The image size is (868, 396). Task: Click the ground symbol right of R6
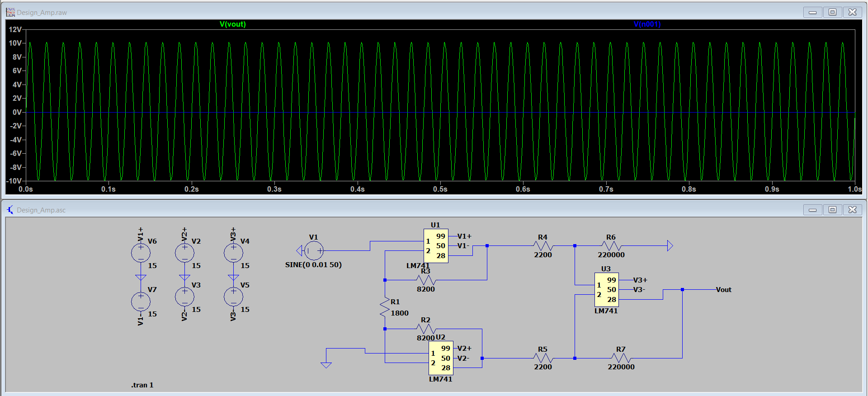[670, 246]
